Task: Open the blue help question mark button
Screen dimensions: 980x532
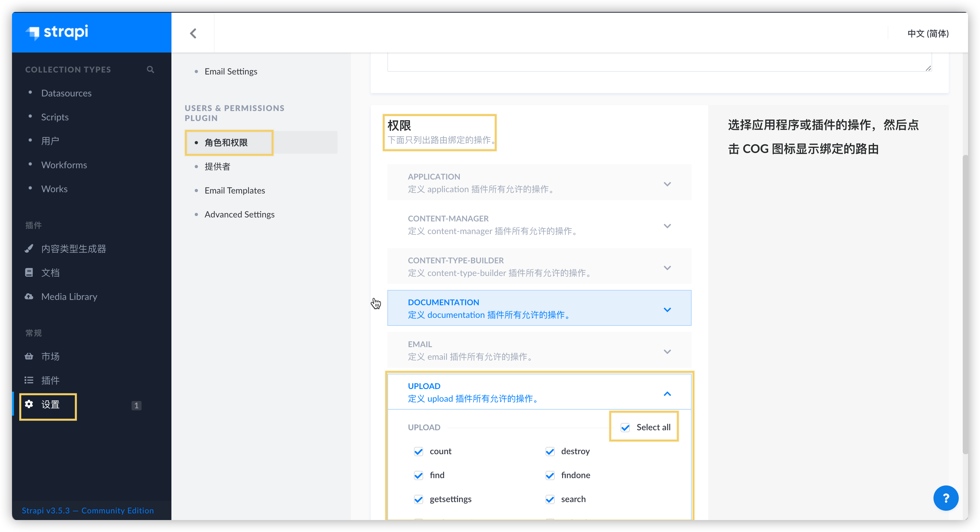Action: 945,498
